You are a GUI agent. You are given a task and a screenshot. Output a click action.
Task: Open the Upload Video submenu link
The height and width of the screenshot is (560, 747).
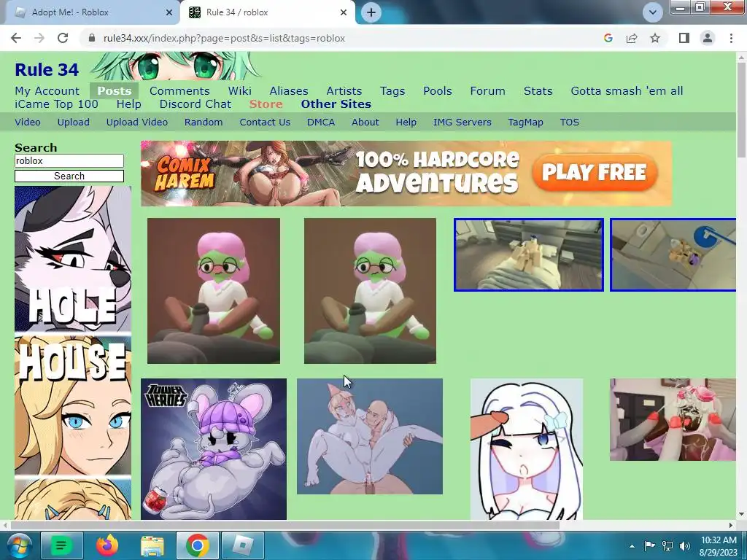click(x=136, y=122)
